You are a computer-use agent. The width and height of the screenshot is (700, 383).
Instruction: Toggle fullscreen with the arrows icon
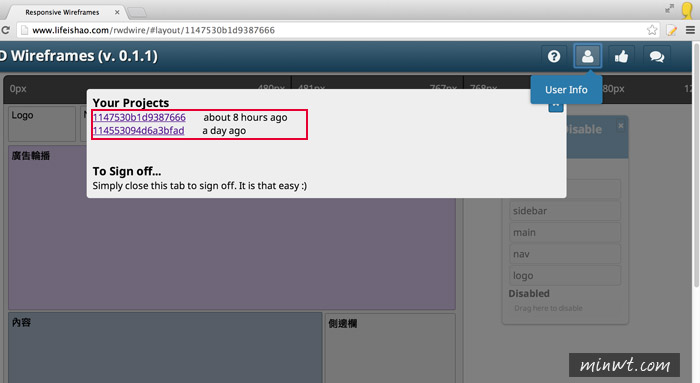click(669, 8)
